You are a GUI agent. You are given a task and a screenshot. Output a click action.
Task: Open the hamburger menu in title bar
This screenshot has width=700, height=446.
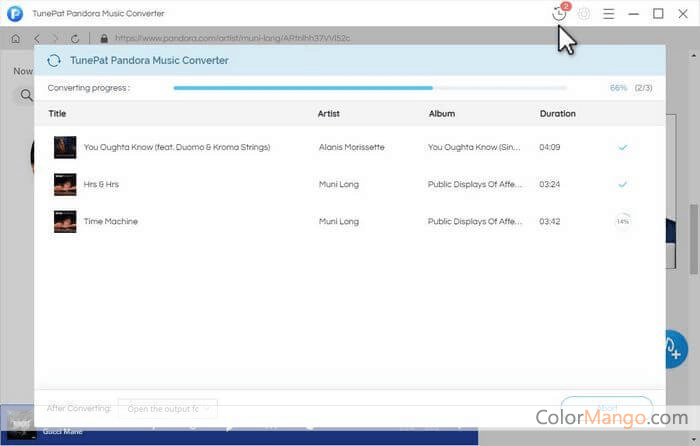click(608, 14)
